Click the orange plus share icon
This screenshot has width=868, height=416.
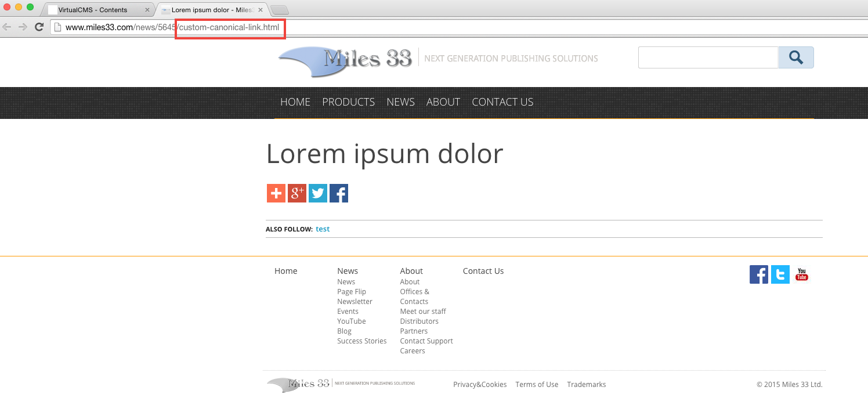(276, 193)
